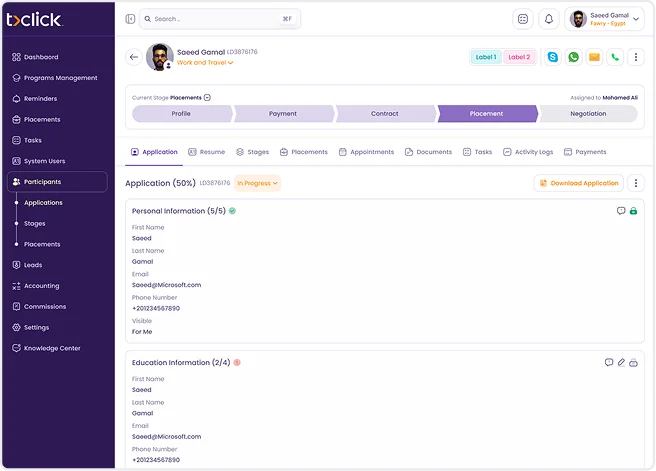Click the Download Application button
Screen dimensions: 656x471
coord(579,183)
